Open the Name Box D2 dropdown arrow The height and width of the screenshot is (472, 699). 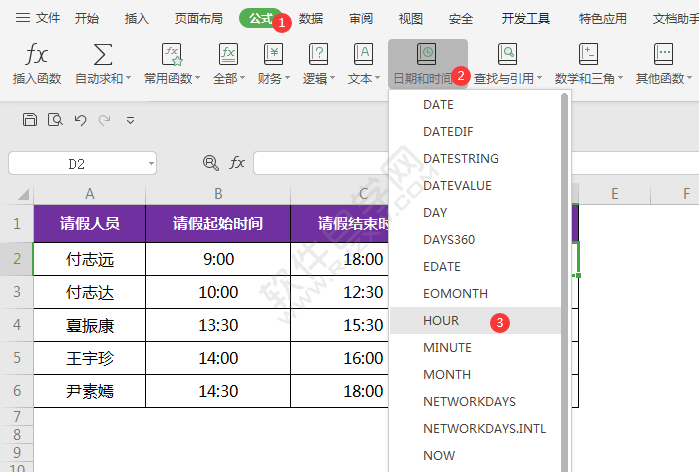click(152, 164)
